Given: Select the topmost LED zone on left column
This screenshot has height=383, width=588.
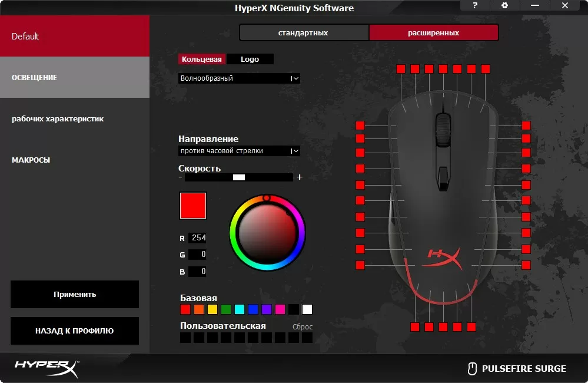Looking at the screenshot, I should 360,126.
